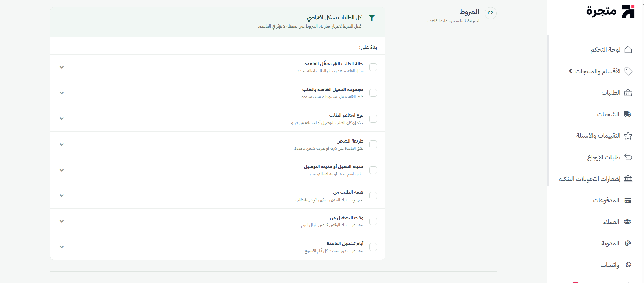Expand the نوع استلام الطلب row chevron
Image resolution: width=644 pixels, height=283 pixels.
click(62, 119)
